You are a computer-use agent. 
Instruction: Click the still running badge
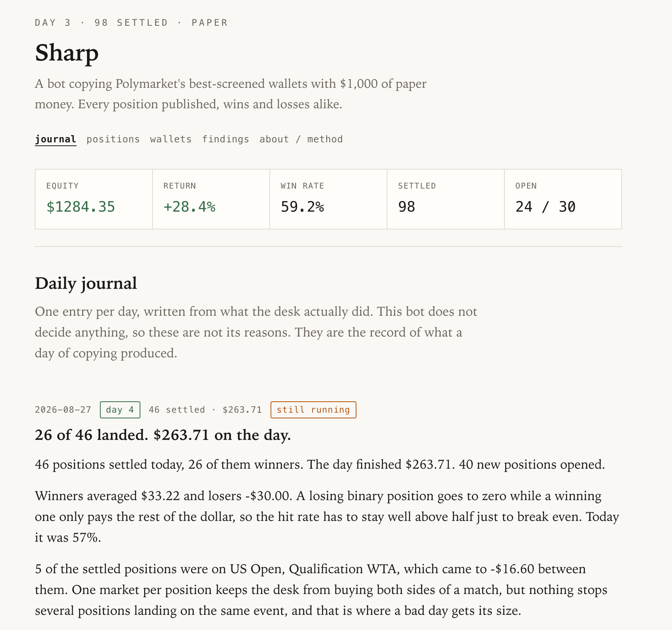(313, 410)
